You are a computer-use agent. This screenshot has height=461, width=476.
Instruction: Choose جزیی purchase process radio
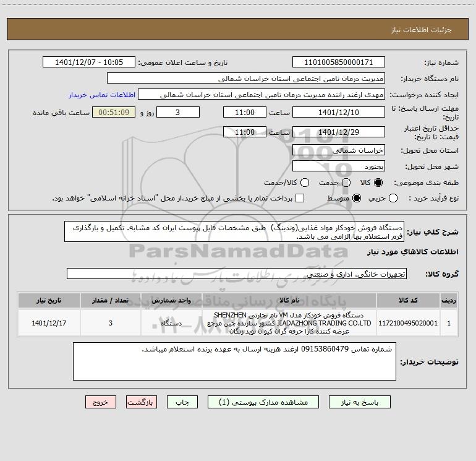click(393, 198)
